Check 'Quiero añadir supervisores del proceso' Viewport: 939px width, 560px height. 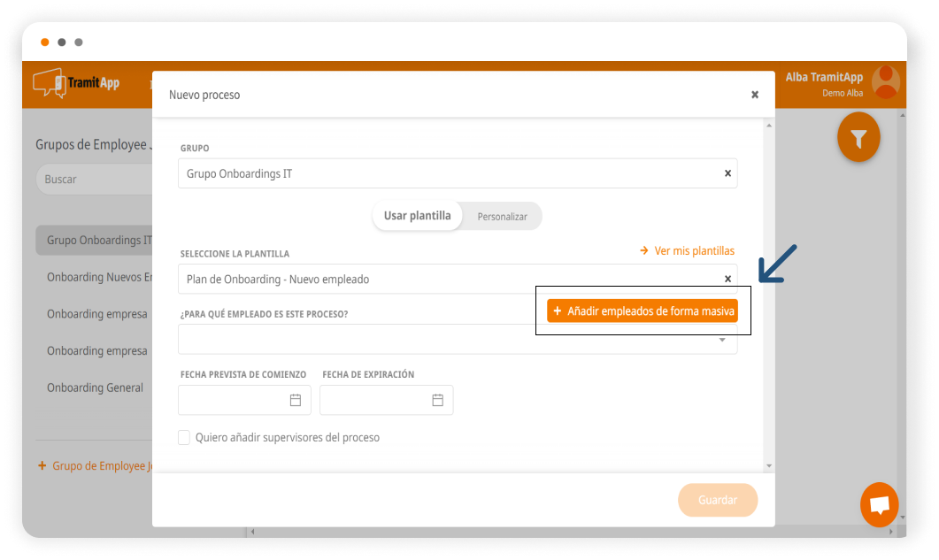click(x=184, y=437)
